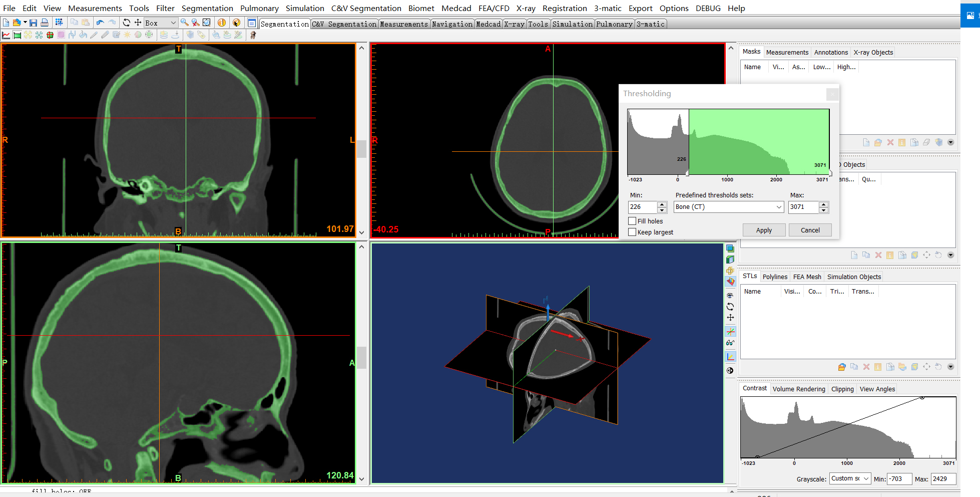Screen dimensions: 980x497
Task: Select the green Thresholding tool icon
Action: tap(17, 35)
